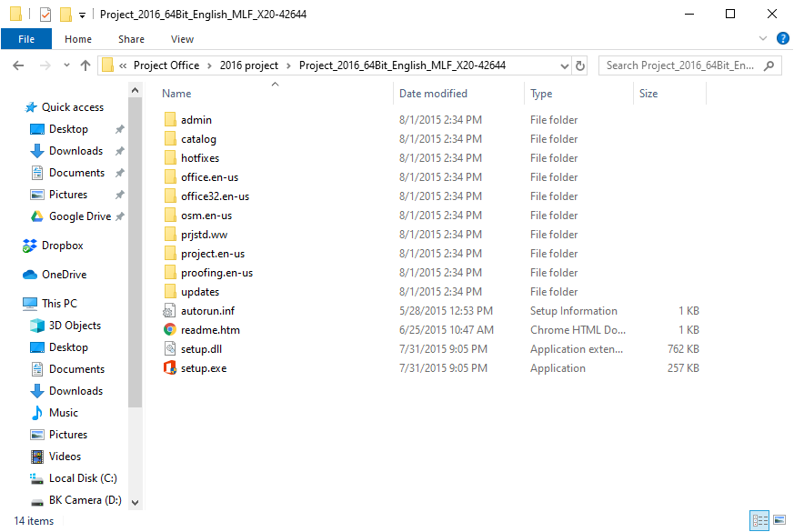Click the '2016 project' breadcrumb in address bar

coord(248,65)
